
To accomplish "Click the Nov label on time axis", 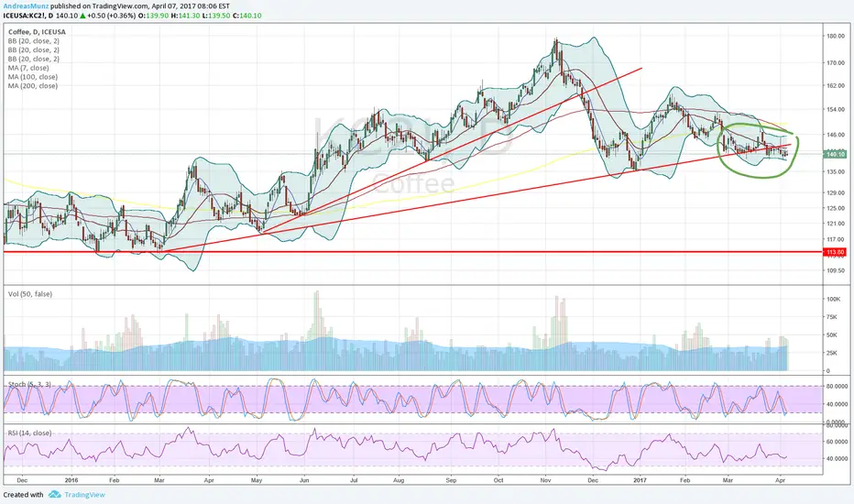I will 546,480.
